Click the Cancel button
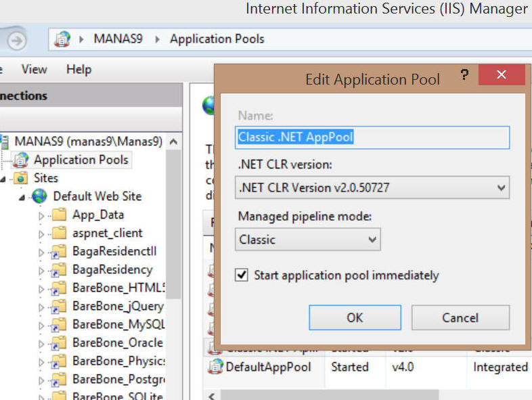532x400 pixels. pos(460,317)
